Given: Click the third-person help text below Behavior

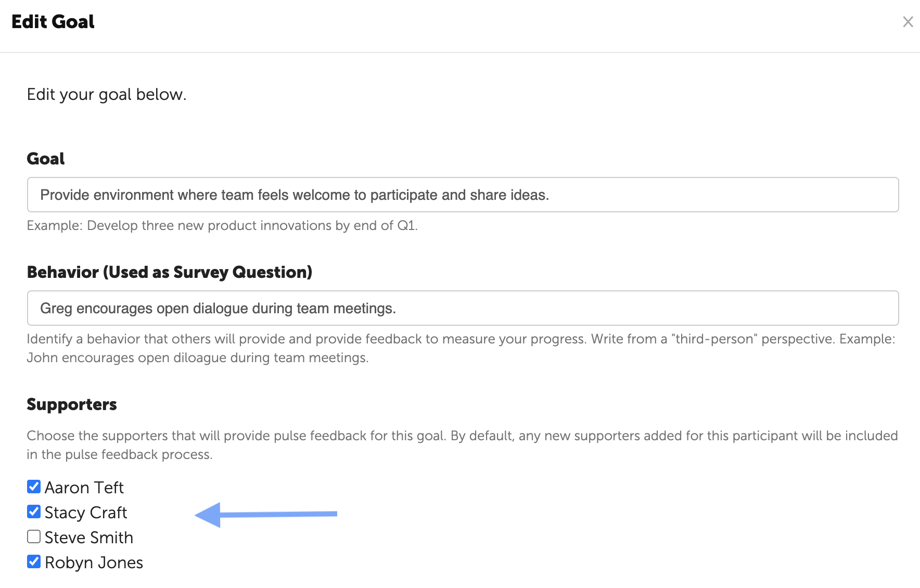Looking at the screenshot, I should [x=461, y=348].
